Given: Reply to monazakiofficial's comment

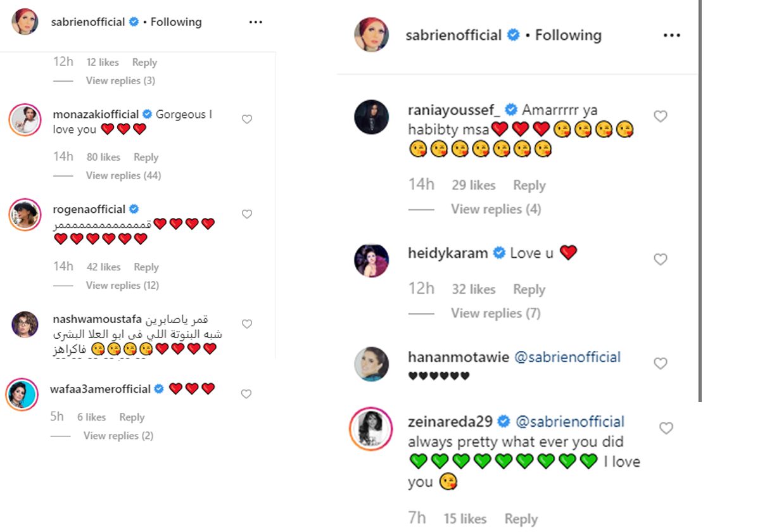Looking at the screenshot, I should tap(146, 158).
